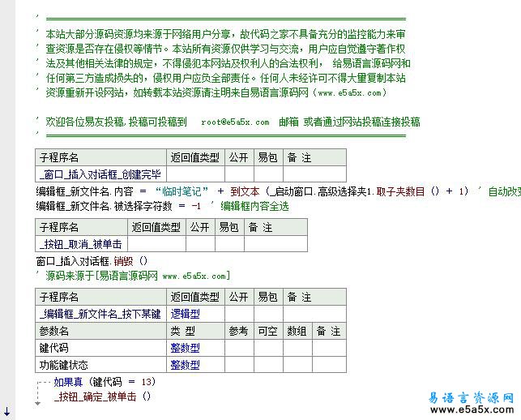Select subroutine name _窗口_插入对话框_创建完毕
The width and height of the screenshot is (521, 420).
tap(100, 174)
